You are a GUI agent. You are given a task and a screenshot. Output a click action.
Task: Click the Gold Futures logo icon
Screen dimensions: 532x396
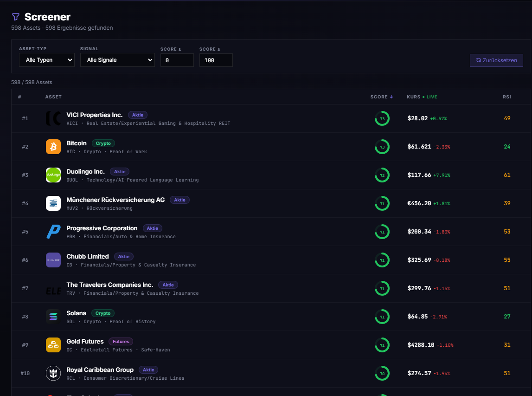[x=53, y=345]
